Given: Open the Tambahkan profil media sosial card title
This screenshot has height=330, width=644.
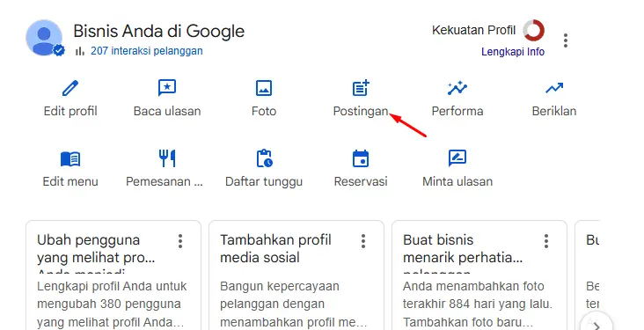Looking at the screenshot, I should coord(275,249).
